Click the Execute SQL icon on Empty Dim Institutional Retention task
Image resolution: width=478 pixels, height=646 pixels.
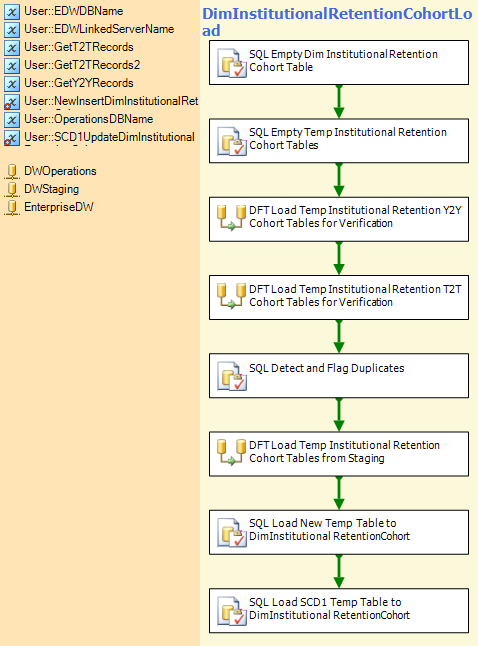click(x=232, y=63)
